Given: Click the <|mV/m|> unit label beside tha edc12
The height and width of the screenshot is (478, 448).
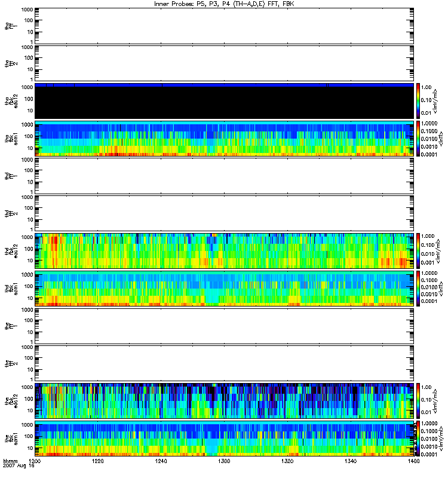Looking at the screenshot, I should pyautogui.click(x=435, y=101).
